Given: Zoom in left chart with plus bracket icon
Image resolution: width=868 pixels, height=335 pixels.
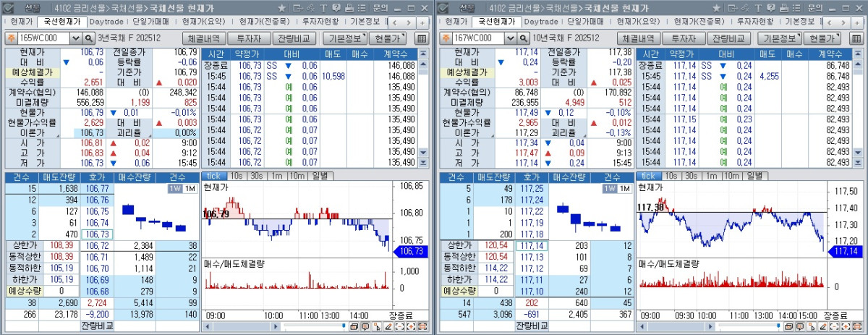Looking at the screenshot, I should [x=411, y=327].
